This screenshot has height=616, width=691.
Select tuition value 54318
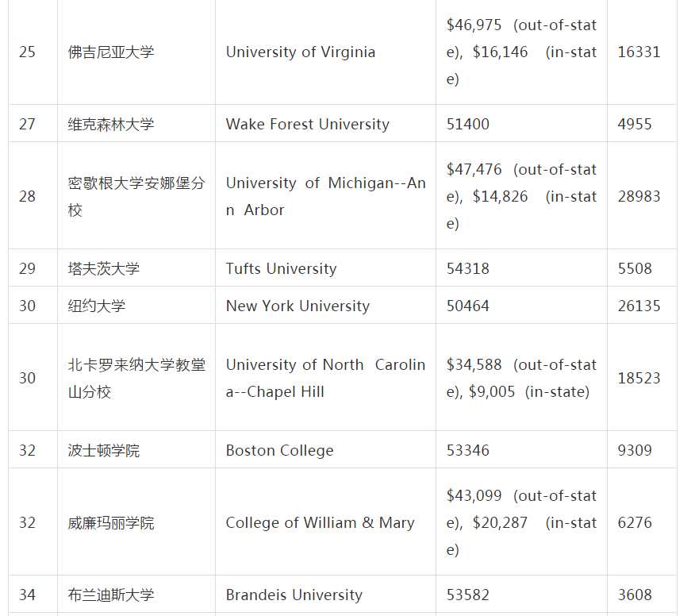click(x=468, y=268)
